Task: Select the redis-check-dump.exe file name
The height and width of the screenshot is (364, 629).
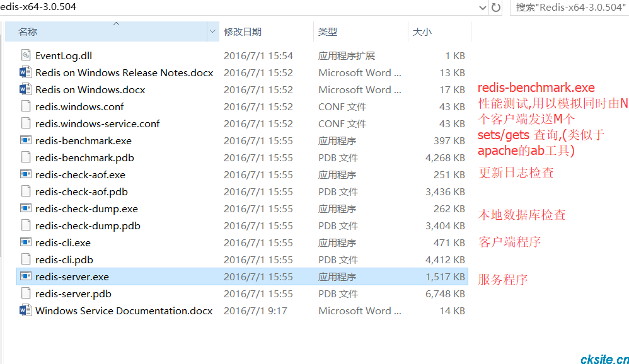Action: (x=86, y=209)
